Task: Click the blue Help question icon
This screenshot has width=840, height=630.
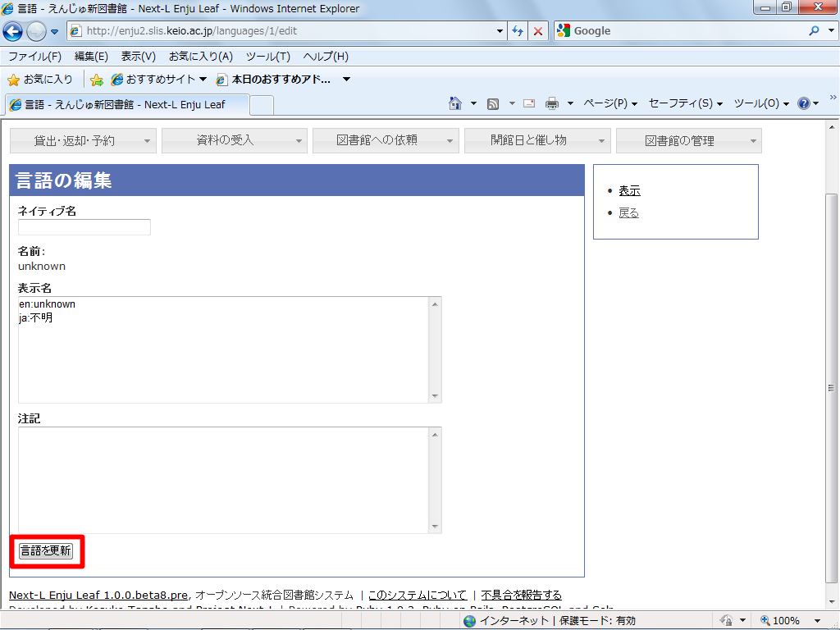Action: (x=804, y=103)
